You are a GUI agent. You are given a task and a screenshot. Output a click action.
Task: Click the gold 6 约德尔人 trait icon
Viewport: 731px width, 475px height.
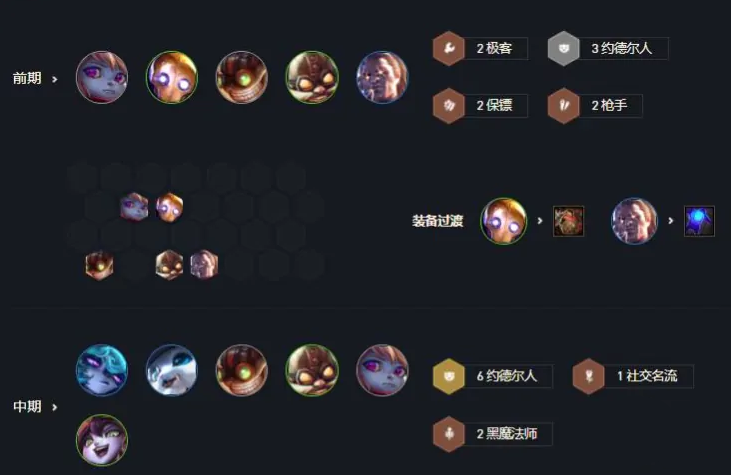(x=448, y=376)
